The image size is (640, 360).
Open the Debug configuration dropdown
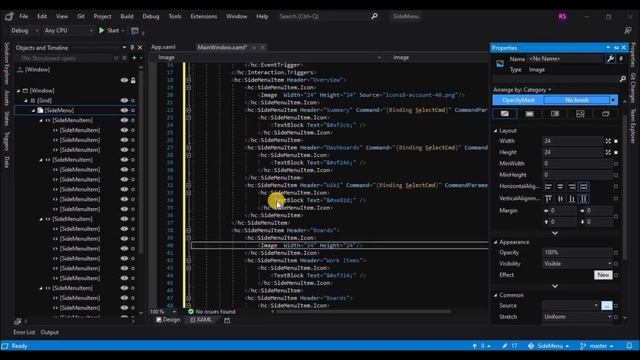(x=24, y=31)
